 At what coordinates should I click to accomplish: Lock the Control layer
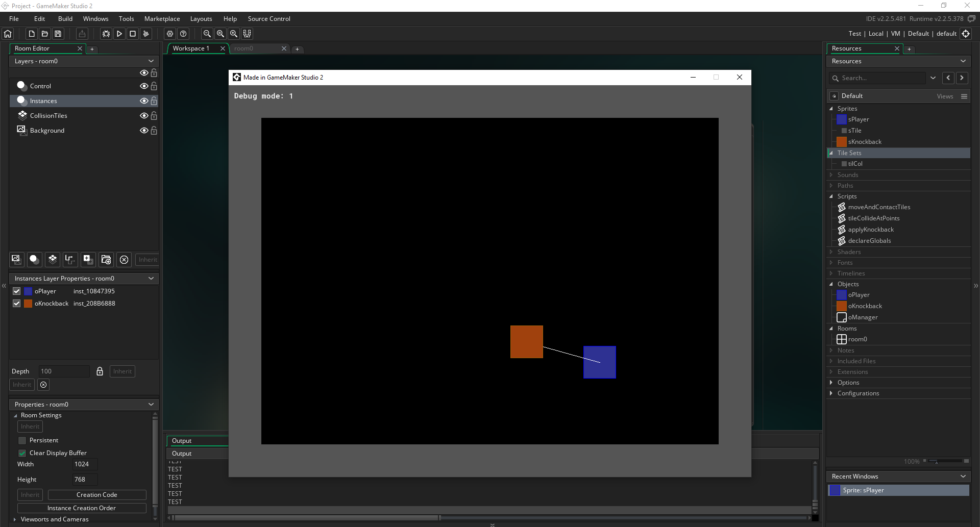(154, 86)
